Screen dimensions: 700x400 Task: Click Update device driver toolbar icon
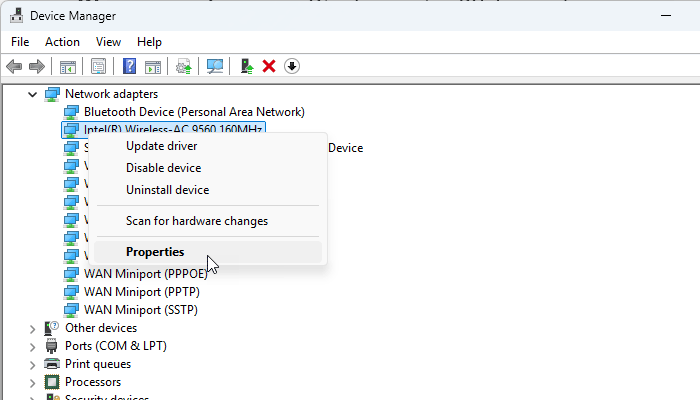click(183, 67)
